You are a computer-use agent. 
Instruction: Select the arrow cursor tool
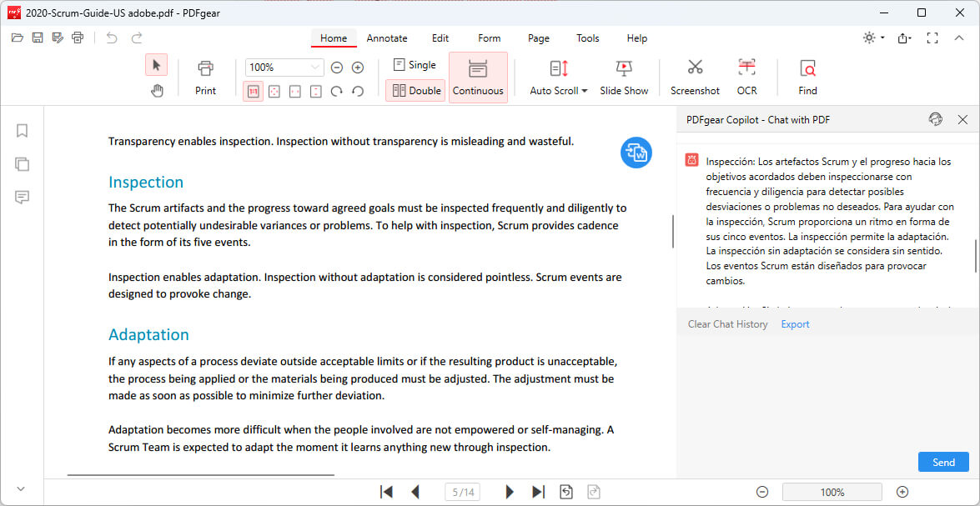point(156,65)
